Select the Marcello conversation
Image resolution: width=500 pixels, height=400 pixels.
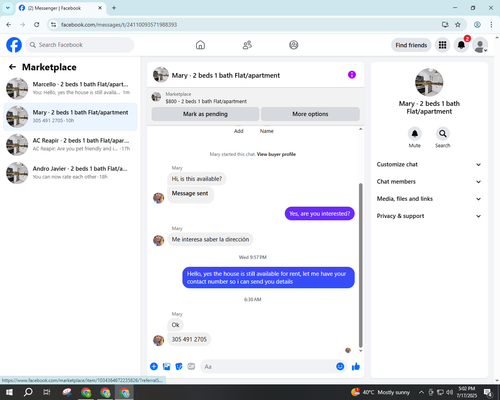coord(70,88)
